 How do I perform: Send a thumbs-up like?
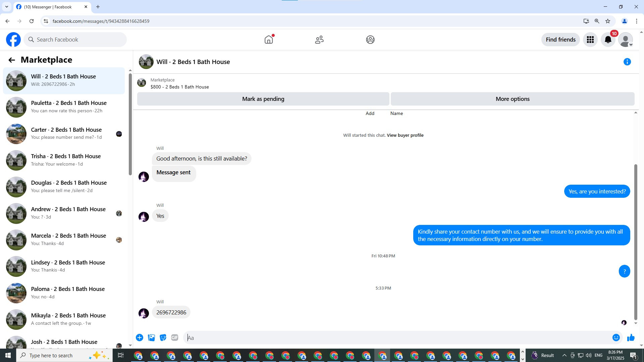[x=631, y=338]
